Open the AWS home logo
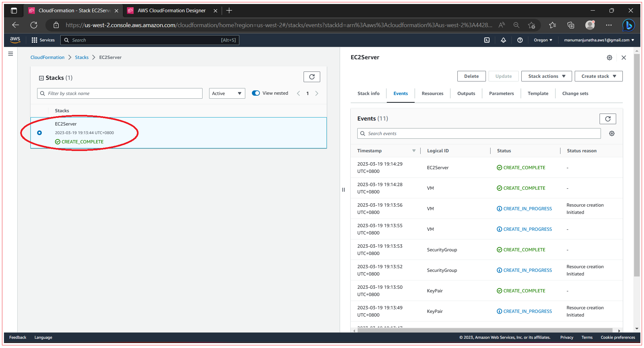The height and width of the screenshot is (348, 644). click(x=15, y=40)
